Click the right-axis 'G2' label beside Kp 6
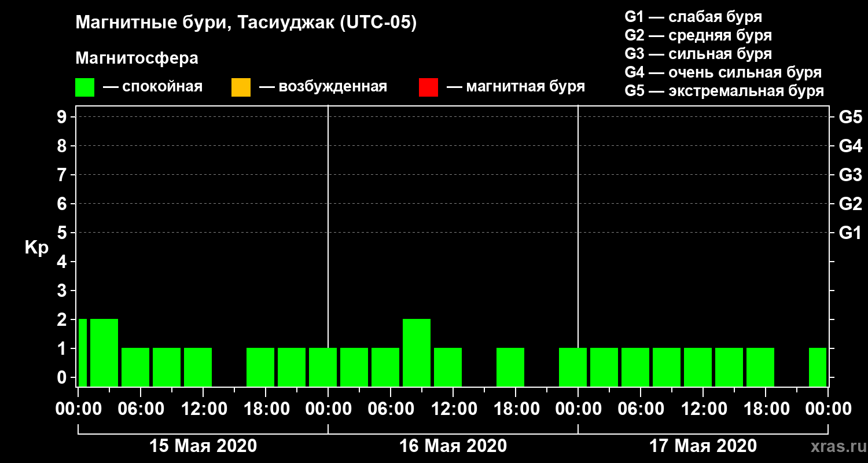 pos(850,204)
